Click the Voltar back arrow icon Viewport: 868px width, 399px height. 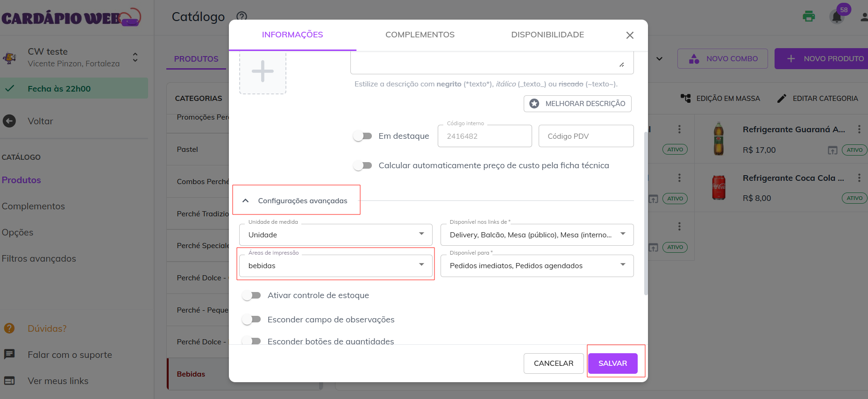click(9, 121)
